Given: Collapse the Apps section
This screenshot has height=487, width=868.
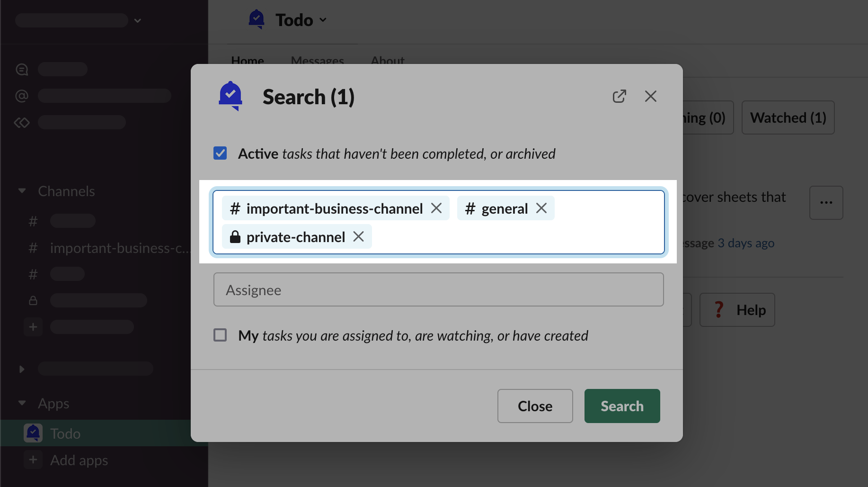Looking at the screenshot, I should coord(22,403).
